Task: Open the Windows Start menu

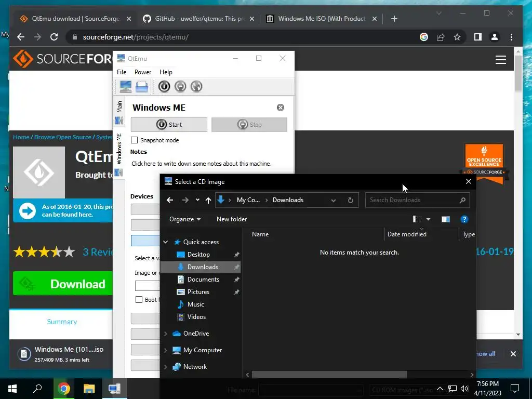Action: point(12,389)
